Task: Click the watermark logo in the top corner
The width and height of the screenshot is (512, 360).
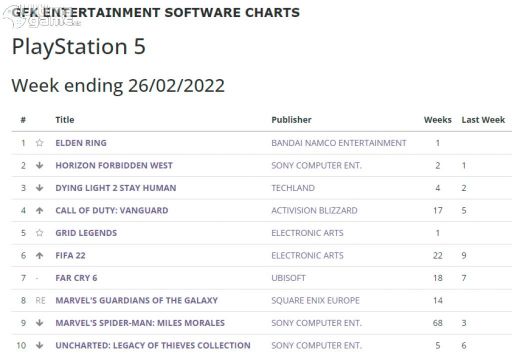Action: 40,17
